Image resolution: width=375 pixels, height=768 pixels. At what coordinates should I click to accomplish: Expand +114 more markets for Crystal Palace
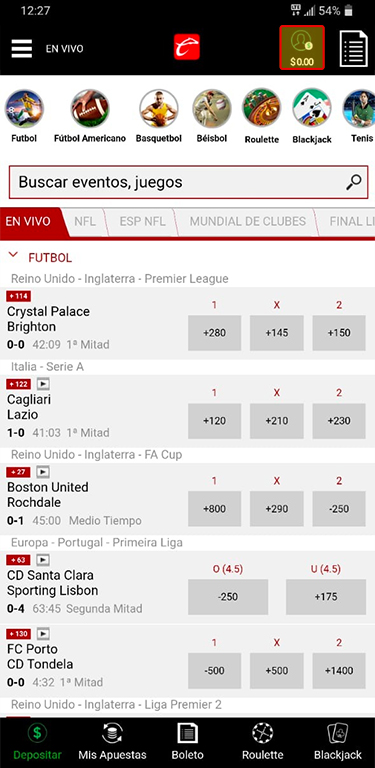click(x=19, y=296)
